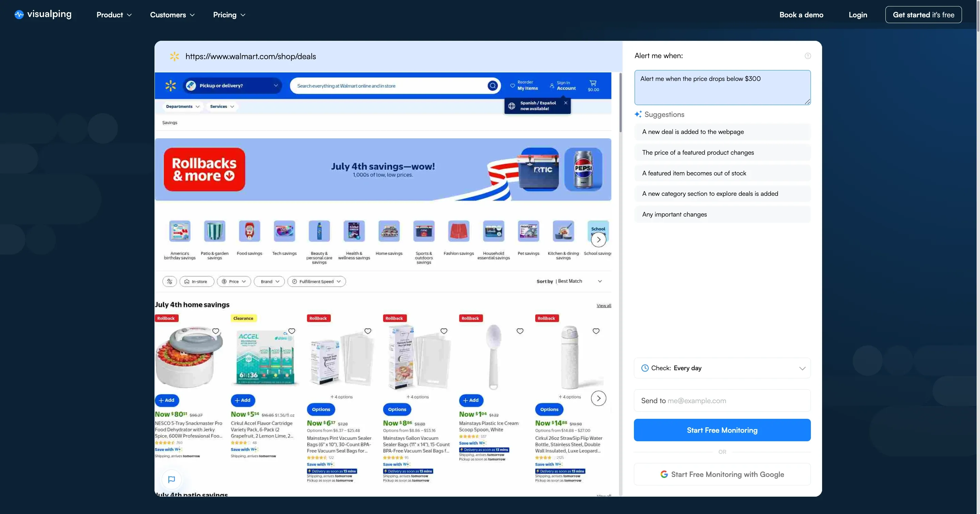Click next arrow on home savings products
980x514 pixels.
click(x=599, y=398)
